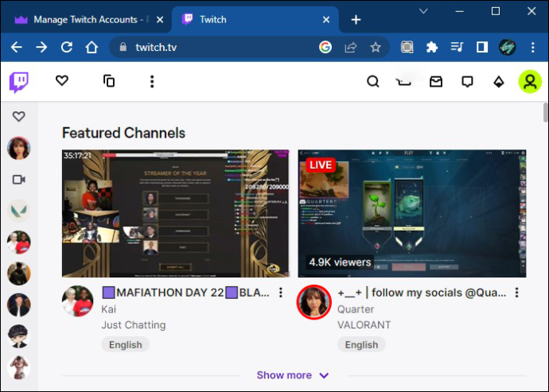Image resolution: width=549 pixels, height=392 pixels.
Task: Open Prime Loot crown icon
Action: [x=403, y=82]
